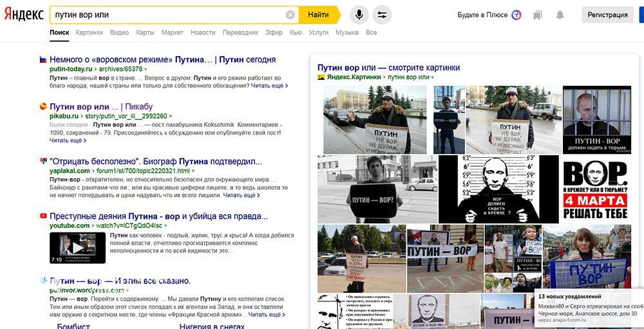Screen dimensions: 644x329
Task: Switch to the Новости tab
Action: coord(203,32)
